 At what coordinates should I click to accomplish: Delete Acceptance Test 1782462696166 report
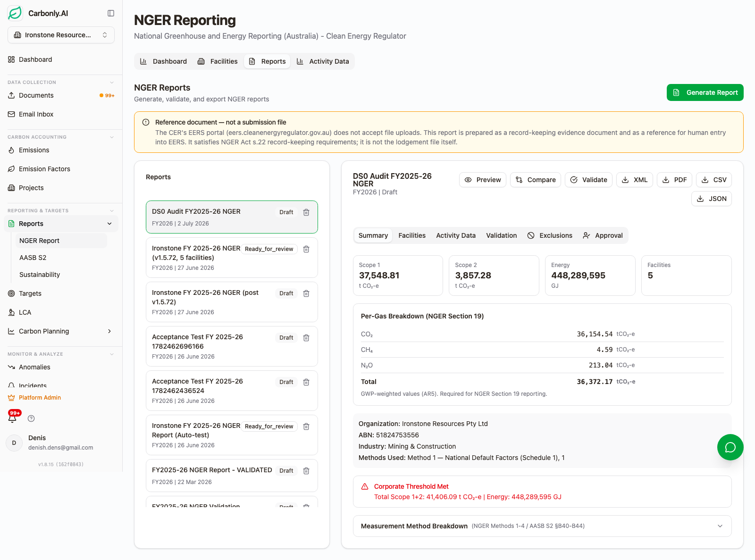pyautogui.click(x=306, y=338)
